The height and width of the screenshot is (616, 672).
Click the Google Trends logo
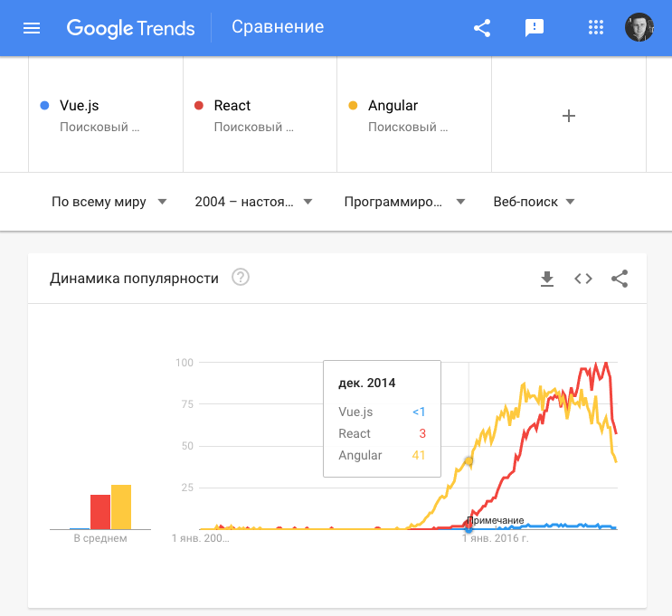coord(131,28)
